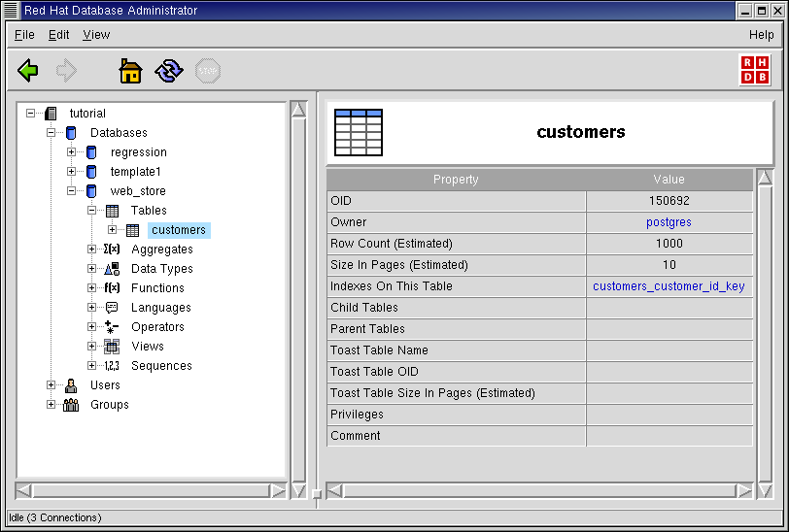Expand the customers table node

tap(112, 230)
